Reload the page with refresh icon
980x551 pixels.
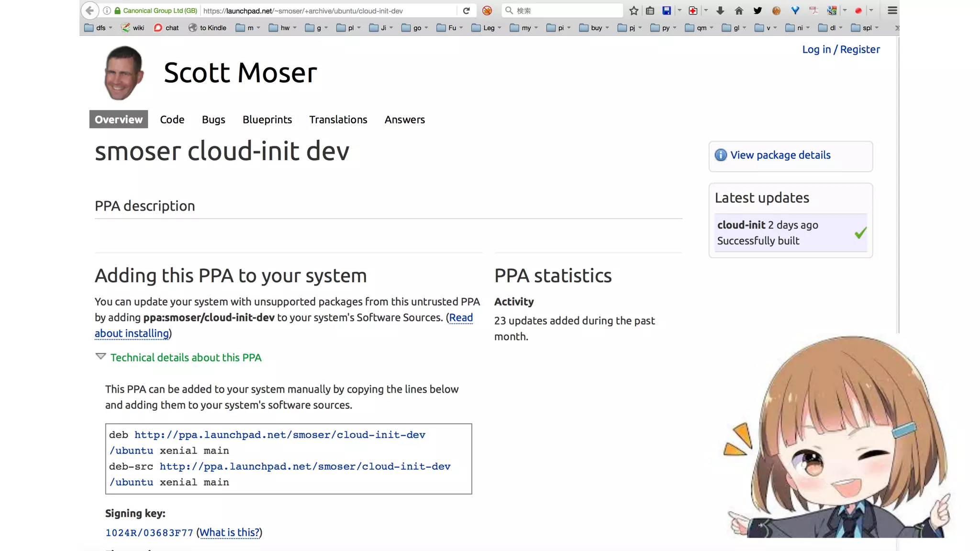[467, 11]
